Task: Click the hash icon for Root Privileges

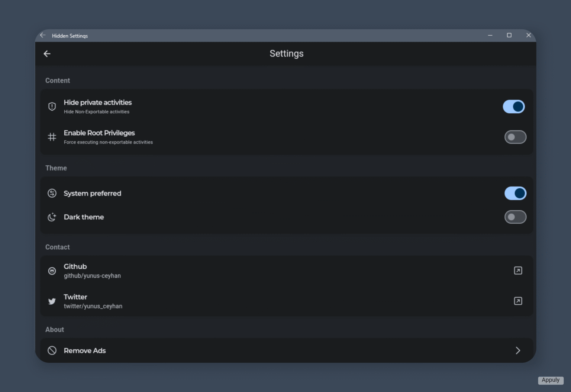Action: (x=52, y=137)
